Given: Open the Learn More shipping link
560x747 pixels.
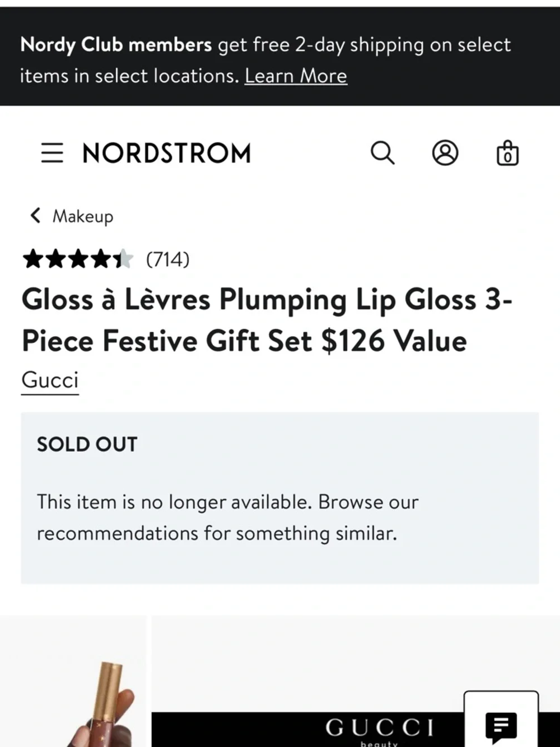Looking at the screenshot, I should click(x=296, y=75).
